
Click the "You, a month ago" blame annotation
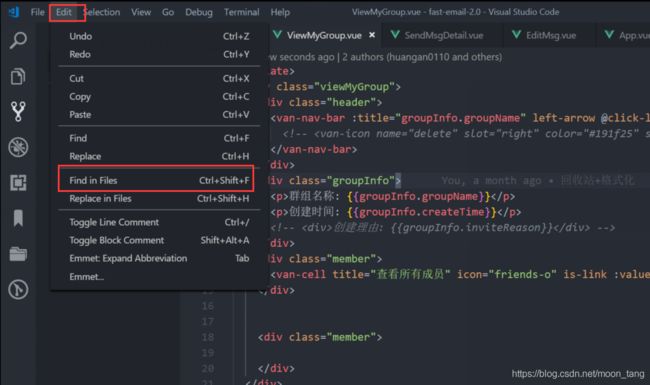tap(538, 181)
